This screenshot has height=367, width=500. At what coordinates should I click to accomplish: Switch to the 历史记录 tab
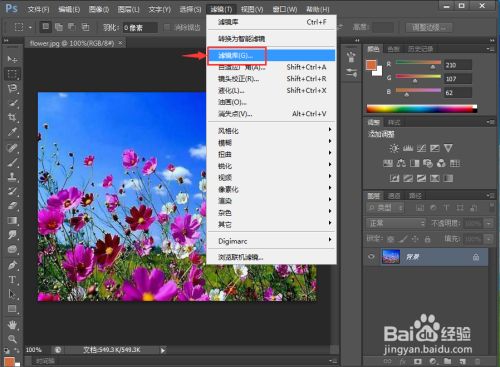pos(421,49)
